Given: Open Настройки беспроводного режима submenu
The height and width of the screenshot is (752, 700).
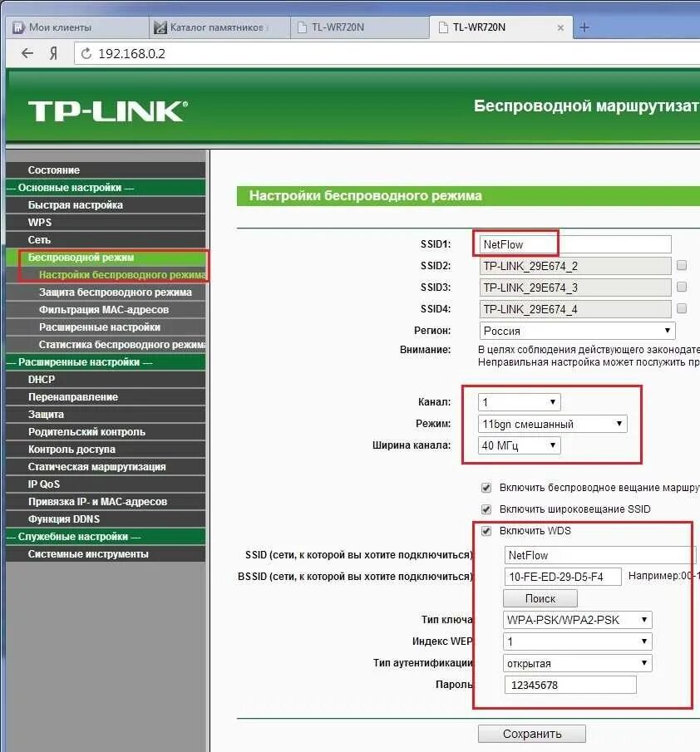Looking at the screenshot, I should pos(106,274).
